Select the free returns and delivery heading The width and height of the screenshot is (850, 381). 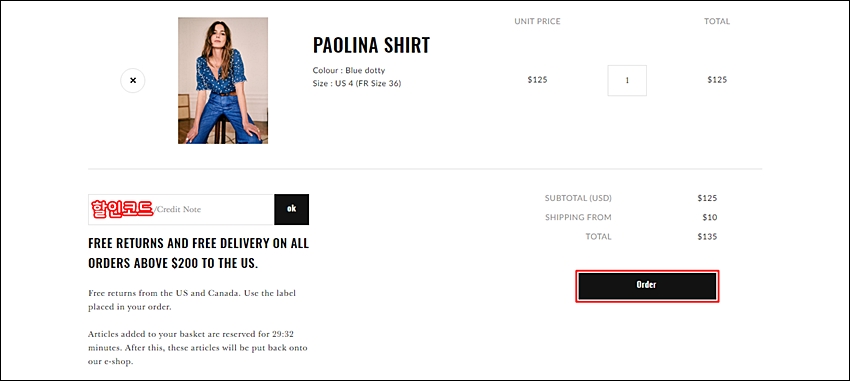[198, 253]
